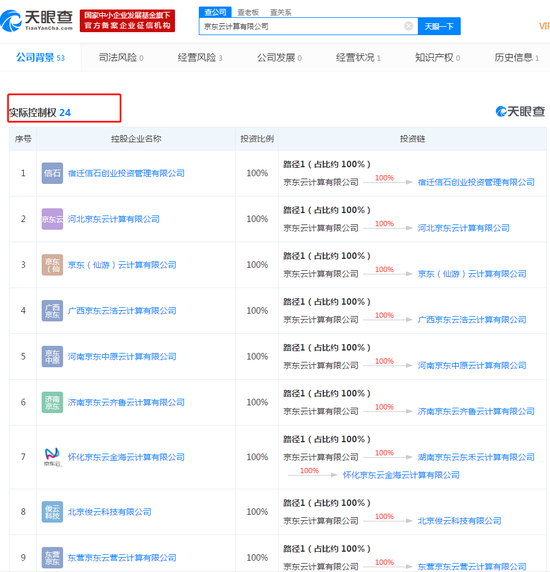Click the VIP link at top right
This screenshot has width=550, height=572.
pos(545,26)
